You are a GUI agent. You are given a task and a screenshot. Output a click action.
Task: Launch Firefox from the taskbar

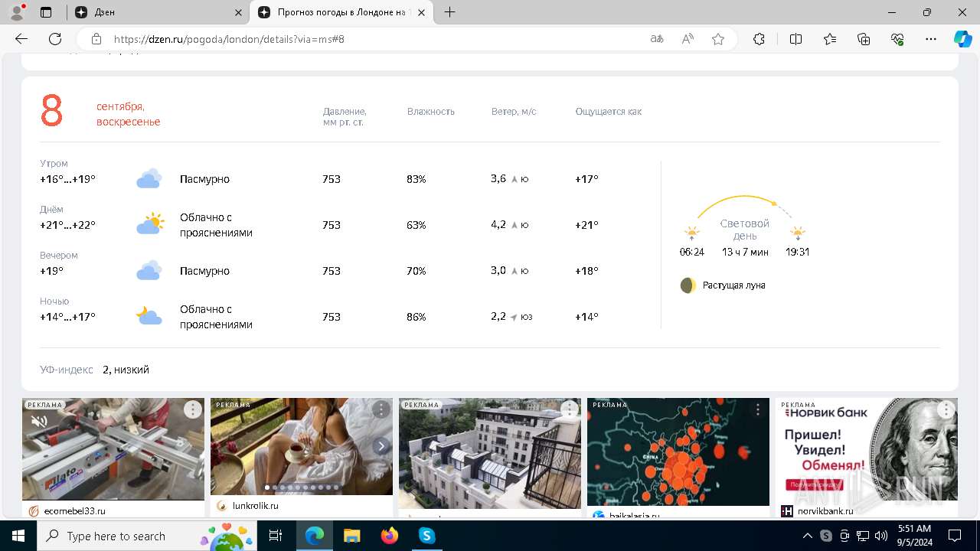click(390, 536)
